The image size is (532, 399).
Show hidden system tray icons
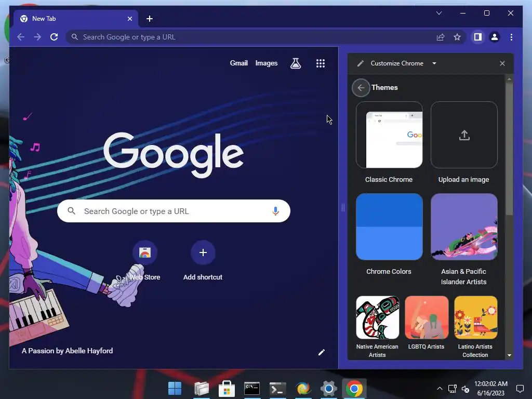point(440,389)
